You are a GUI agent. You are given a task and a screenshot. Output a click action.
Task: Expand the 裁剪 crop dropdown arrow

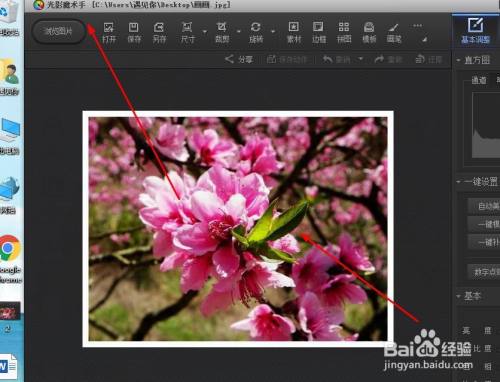(x=239, y=32)
